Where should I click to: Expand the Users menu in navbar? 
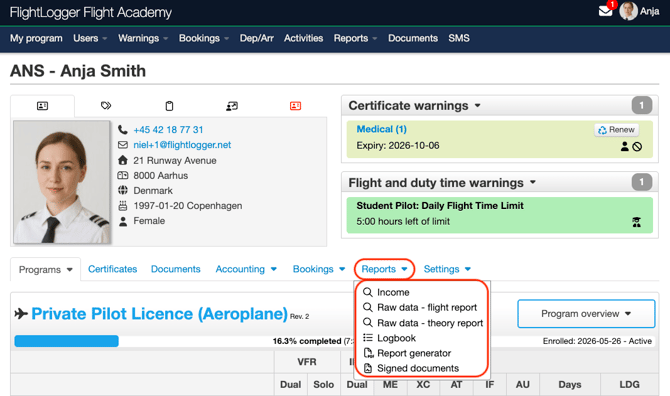(90, 38)
